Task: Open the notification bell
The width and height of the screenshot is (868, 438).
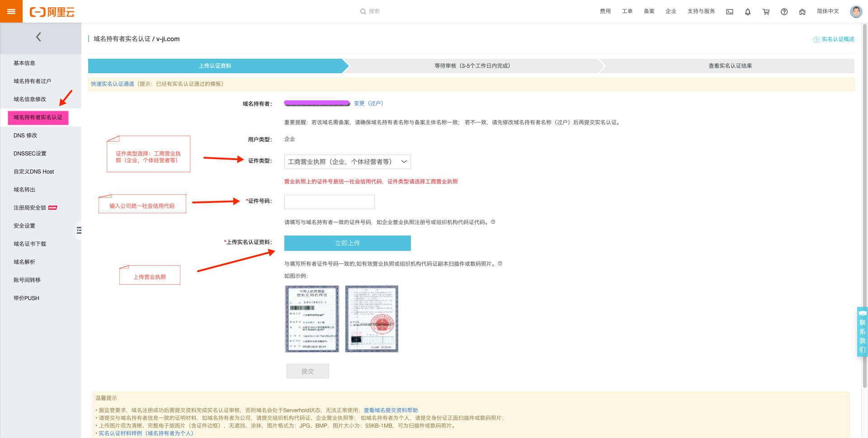Action: [748, 12]
